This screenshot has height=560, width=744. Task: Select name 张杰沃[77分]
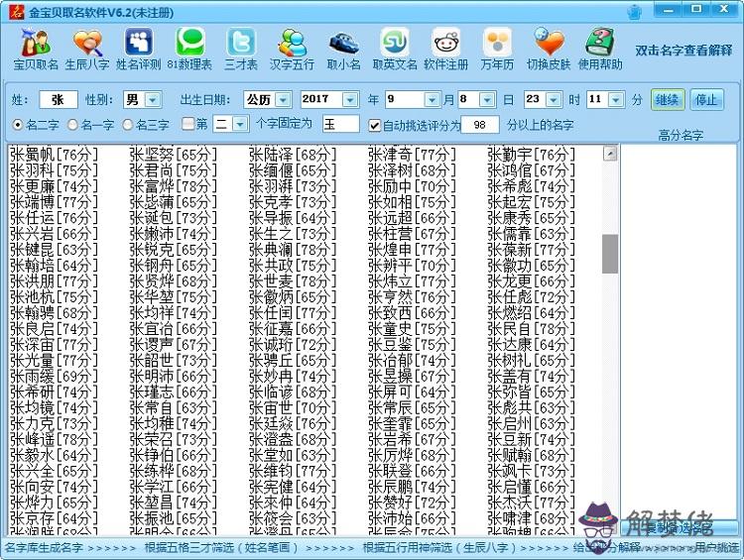pos(532,503)
